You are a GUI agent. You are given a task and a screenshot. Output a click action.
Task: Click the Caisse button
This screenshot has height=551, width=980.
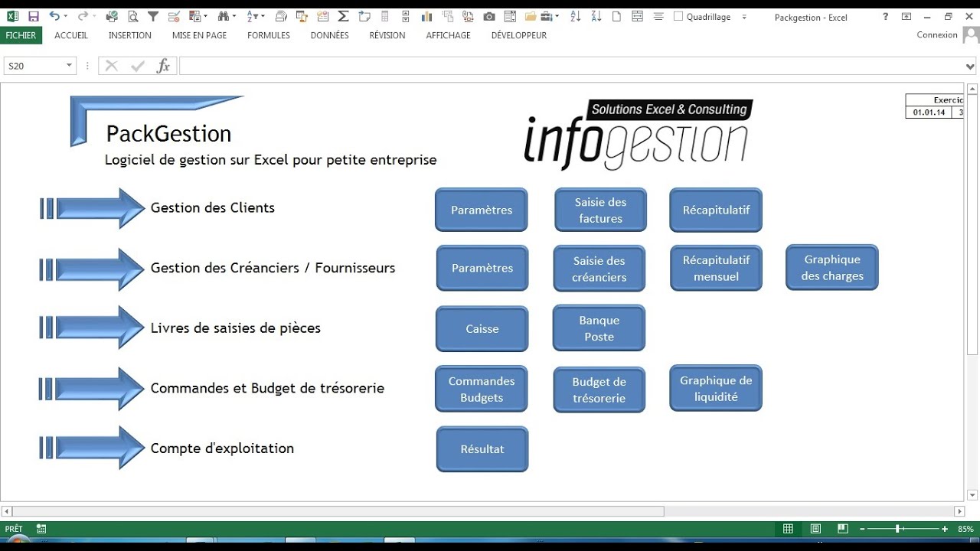coord(482,328)
